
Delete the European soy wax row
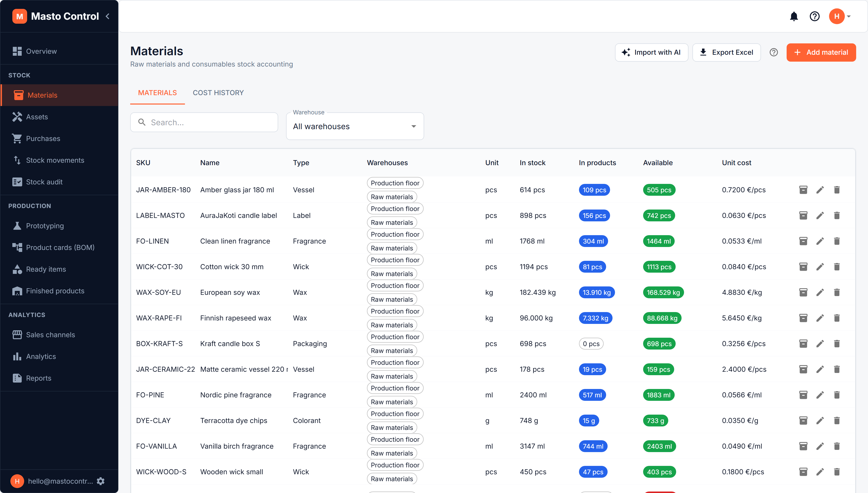coord(836,292)
